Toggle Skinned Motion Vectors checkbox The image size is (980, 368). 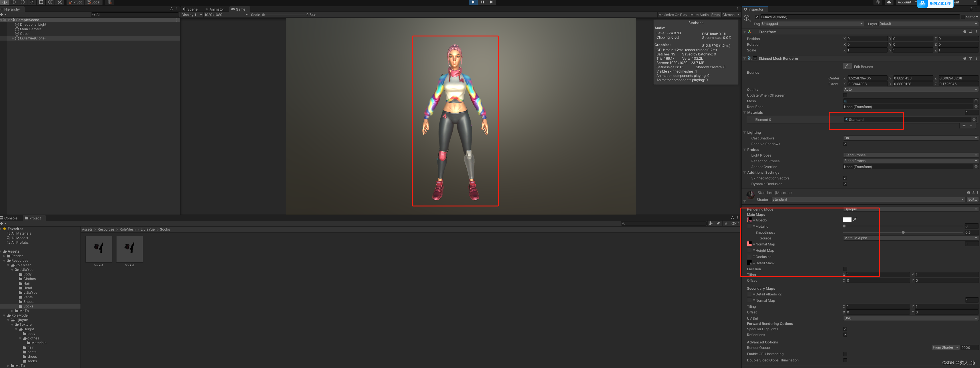pos(845,178)
